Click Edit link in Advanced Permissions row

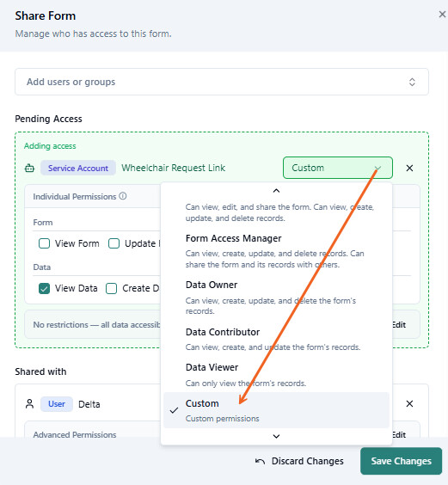coord(399,434)
